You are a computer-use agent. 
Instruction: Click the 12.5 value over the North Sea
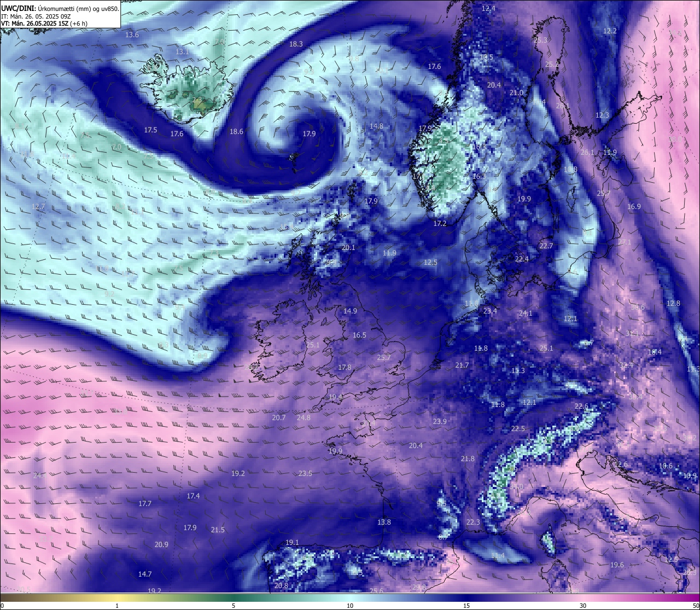(x=430, y=263)
